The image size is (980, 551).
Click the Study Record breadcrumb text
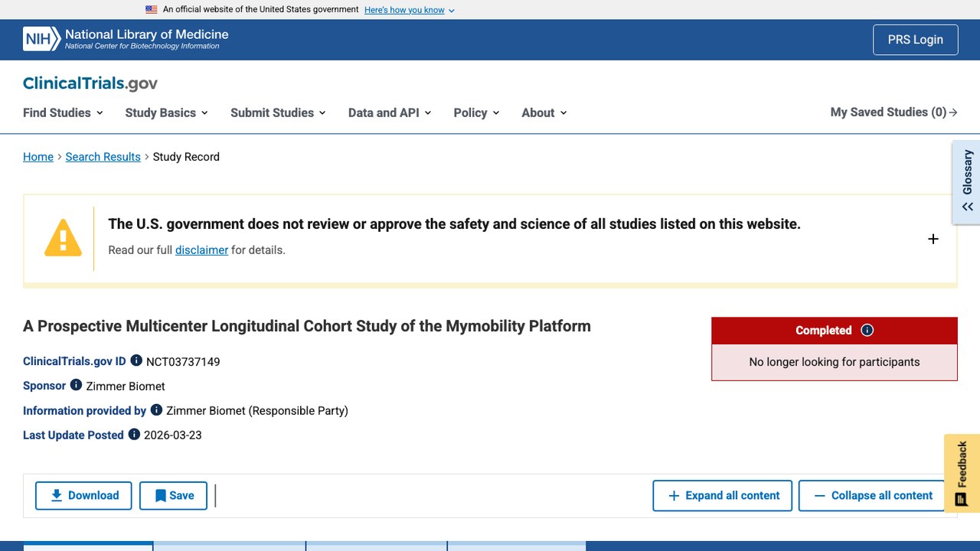(186, 157)
